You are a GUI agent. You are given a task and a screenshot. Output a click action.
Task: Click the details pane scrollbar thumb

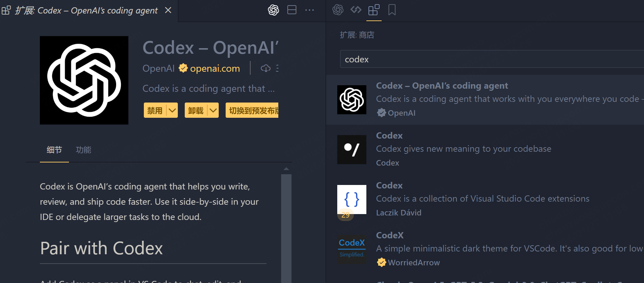286,228
